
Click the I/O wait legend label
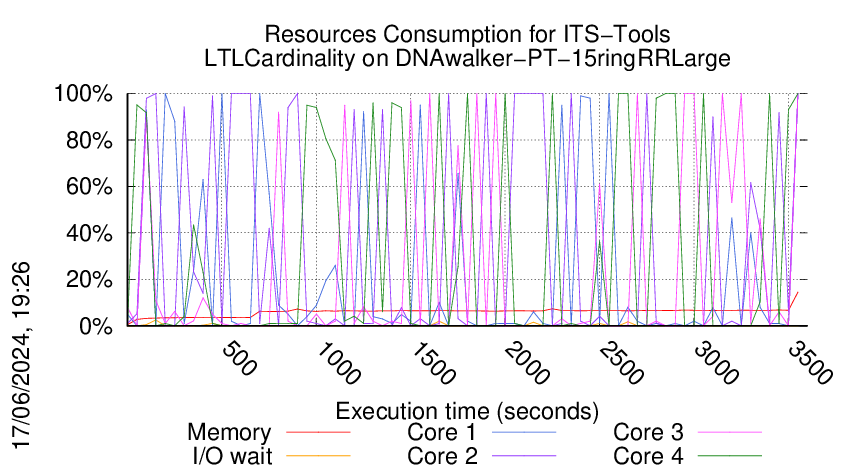(233, 456)
